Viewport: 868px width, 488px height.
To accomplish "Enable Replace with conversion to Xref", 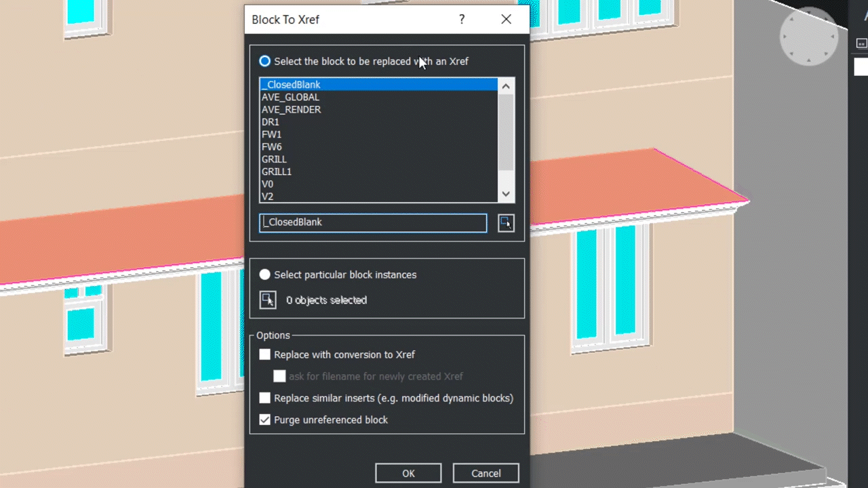I will tap(264, 354).
